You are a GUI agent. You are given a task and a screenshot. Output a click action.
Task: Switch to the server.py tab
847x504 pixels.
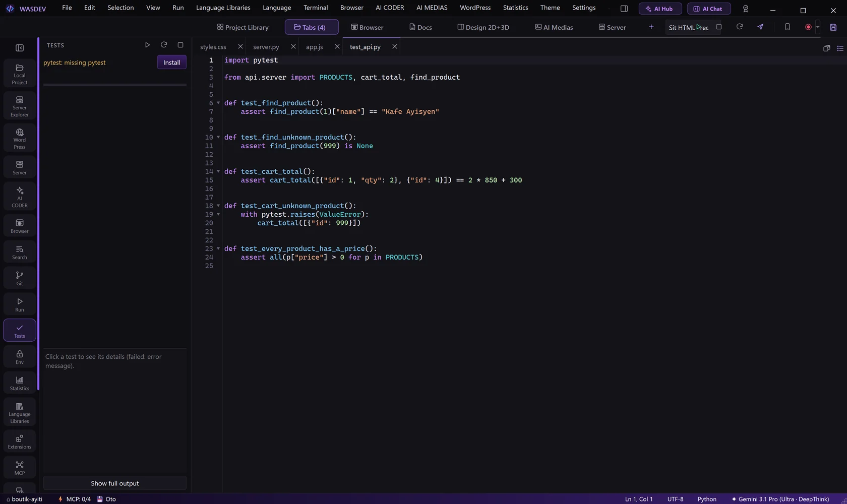tap(266, 47)
